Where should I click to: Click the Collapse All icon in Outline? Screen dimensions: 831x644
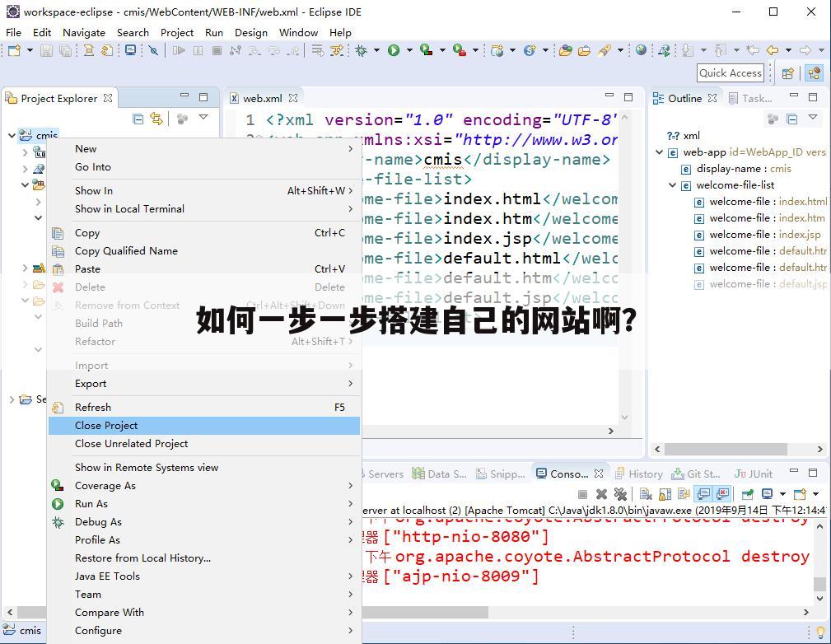(792, 119)
